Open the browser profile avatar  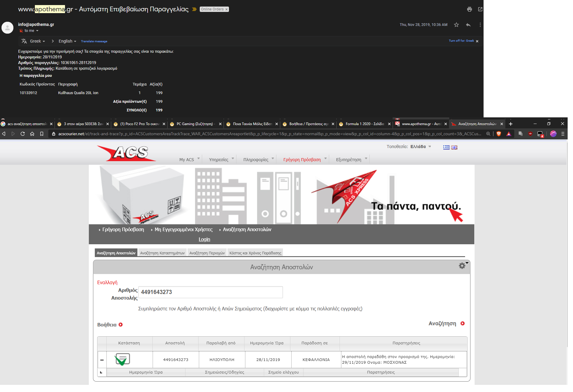click(x=553, y=134)
